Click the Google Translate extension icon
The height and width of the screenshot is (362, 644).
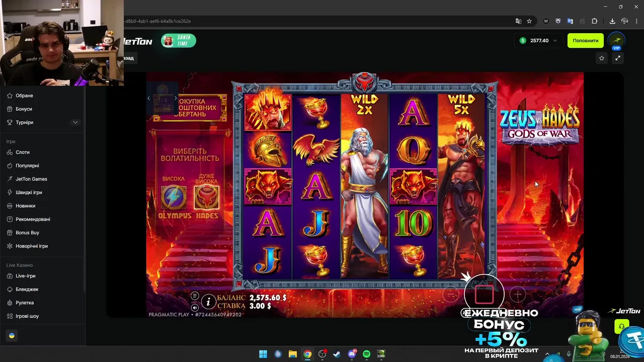(570, 21)
